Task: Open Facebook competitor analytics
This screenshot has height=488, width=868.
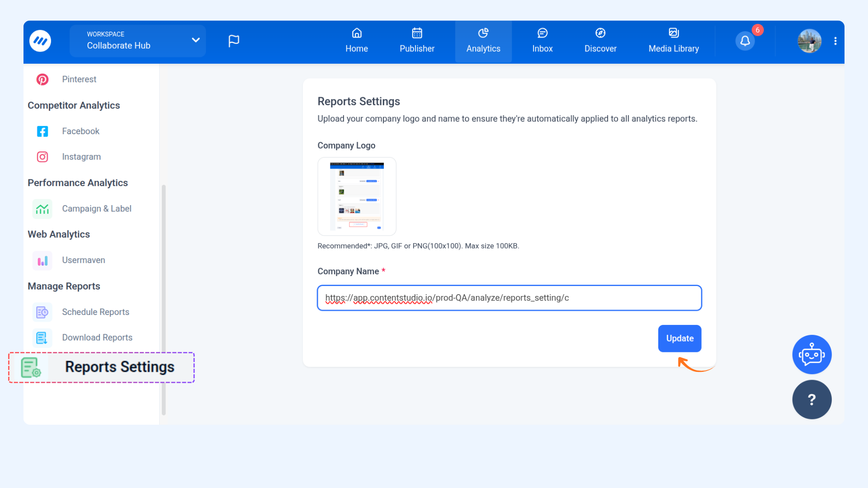Action: pos(80,131)
